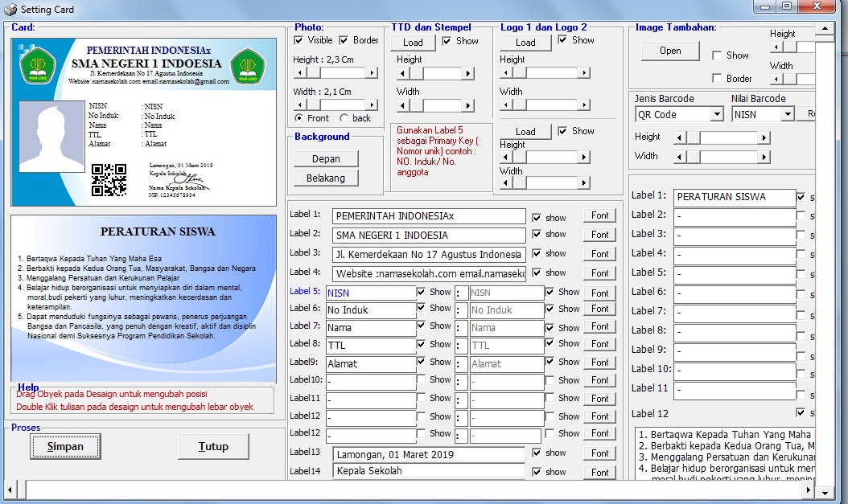The width and height of the screenshot is (848, 504).
Task: Toggle the Photo Border checkbox
Action: pyautogui.click(x=344, y=40)
